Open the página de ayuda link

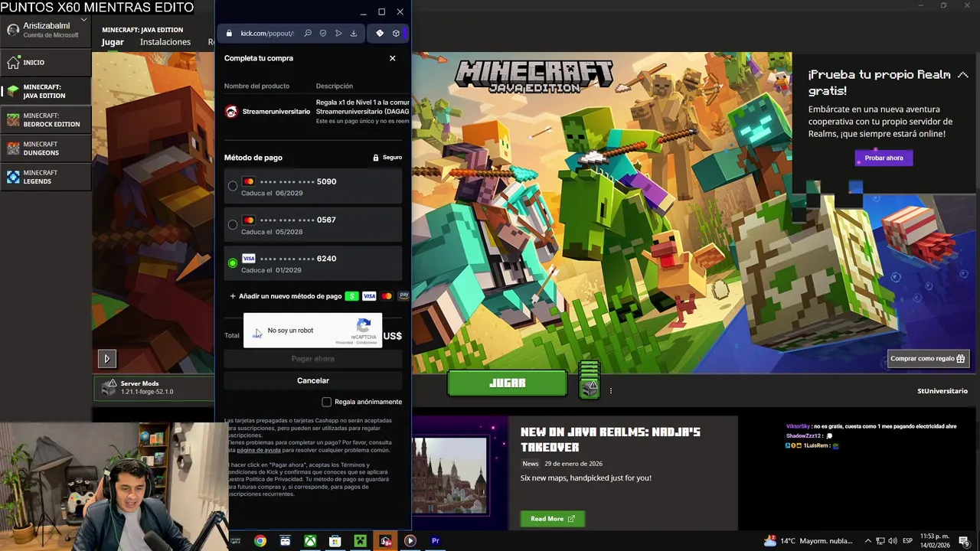pos(258,450)
